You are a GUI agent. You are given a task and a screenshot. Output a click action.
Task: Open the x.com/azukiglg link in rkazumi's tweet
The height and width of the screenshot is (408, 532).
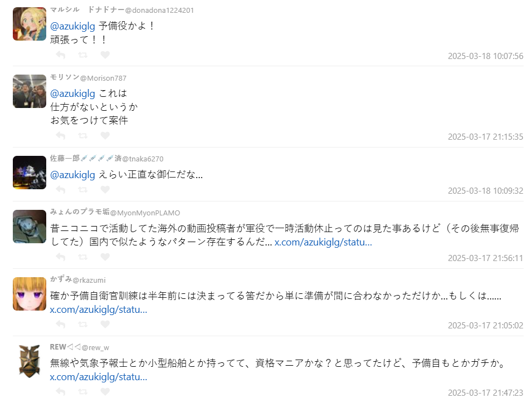(x=99, y=309)
